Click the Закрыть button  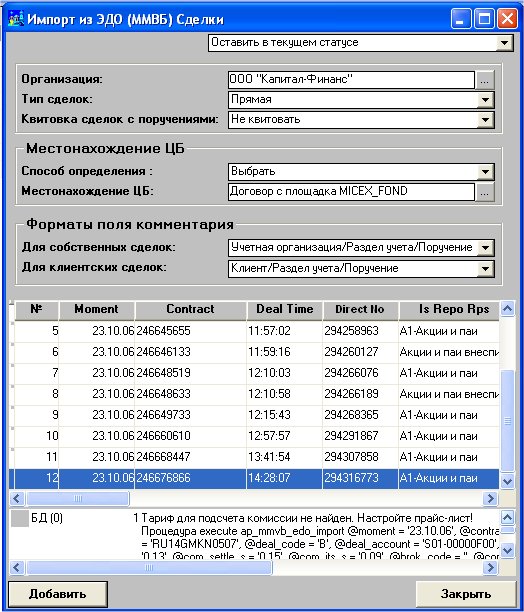click(x=465, y=594)
